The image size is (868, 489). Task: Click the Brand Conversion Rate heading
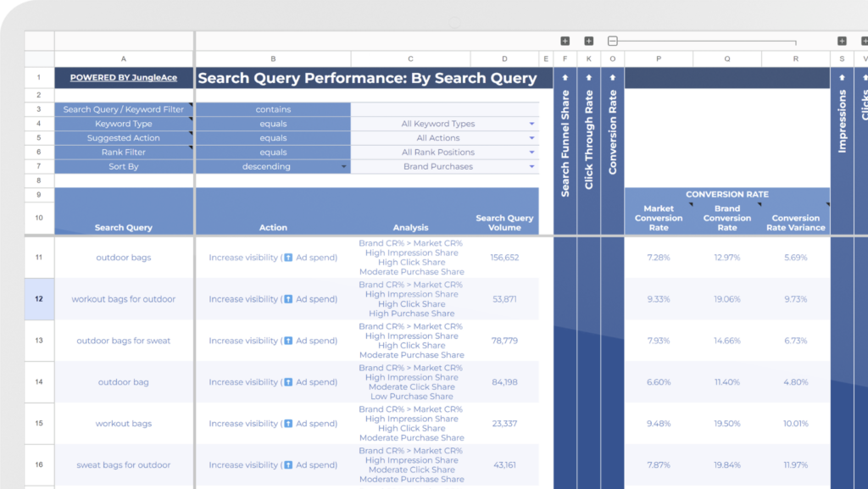(727, 218)
